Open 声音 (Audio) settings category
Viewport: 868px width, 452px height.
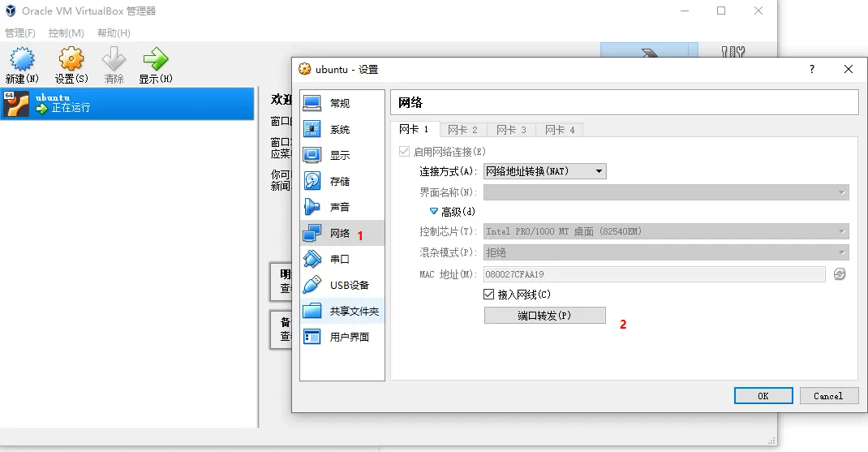click(342, 207)
